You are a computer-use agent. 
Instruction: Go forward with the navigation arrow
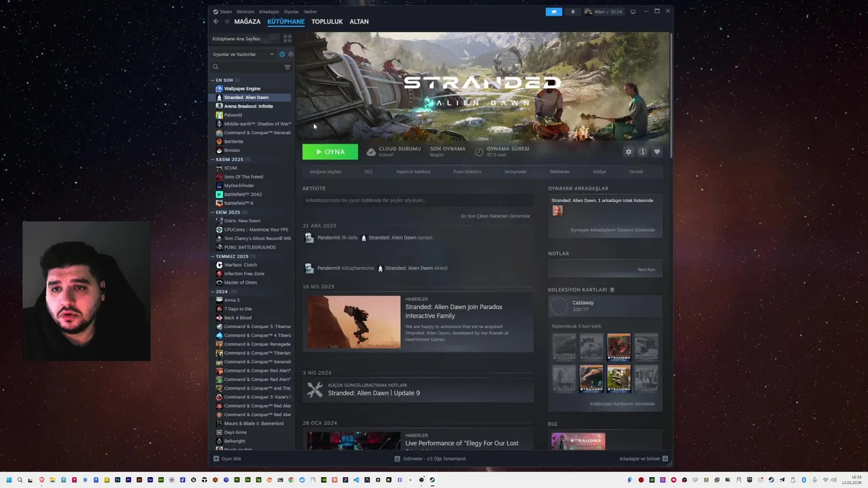click(227, 22)
